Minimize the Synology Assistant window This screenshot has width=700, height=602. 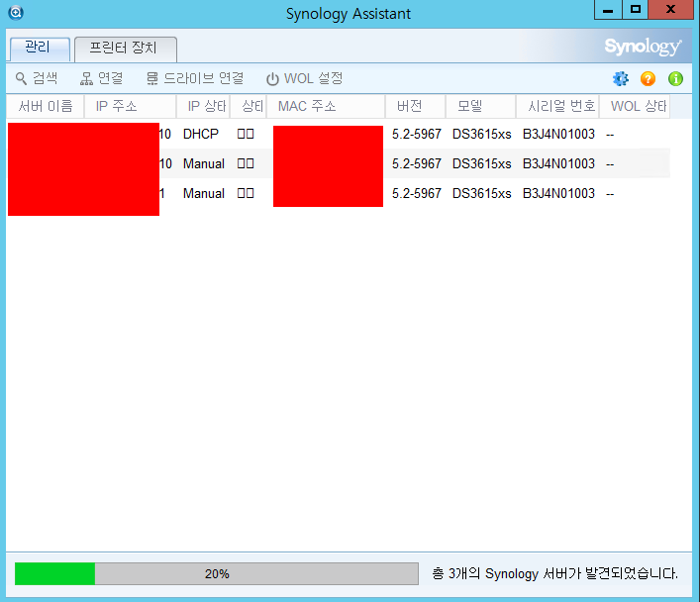coord(608,10)
